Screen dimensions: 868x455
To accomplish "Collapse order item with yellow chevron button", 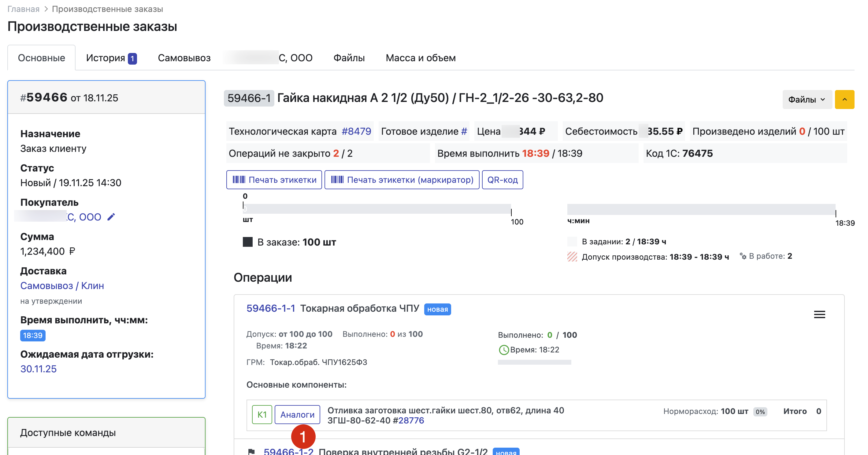I will click(x=844, y=100).
